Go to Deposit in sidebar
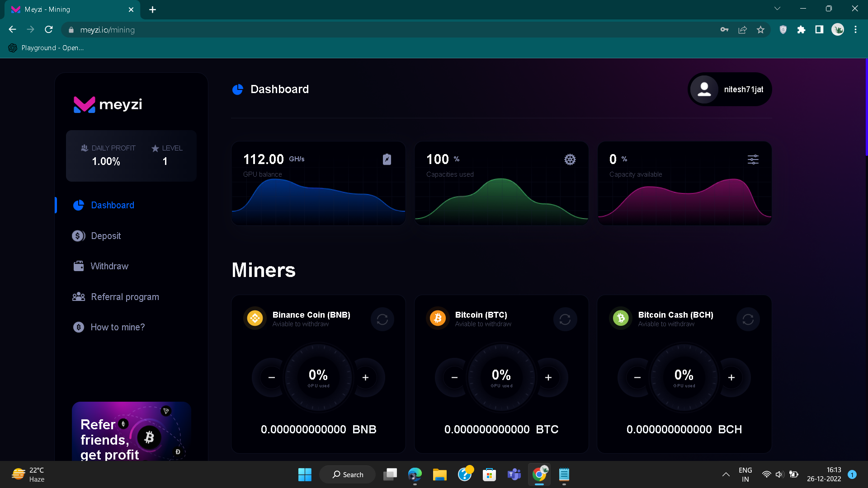The height and width of the screenshot is (488, 868). 106,236
